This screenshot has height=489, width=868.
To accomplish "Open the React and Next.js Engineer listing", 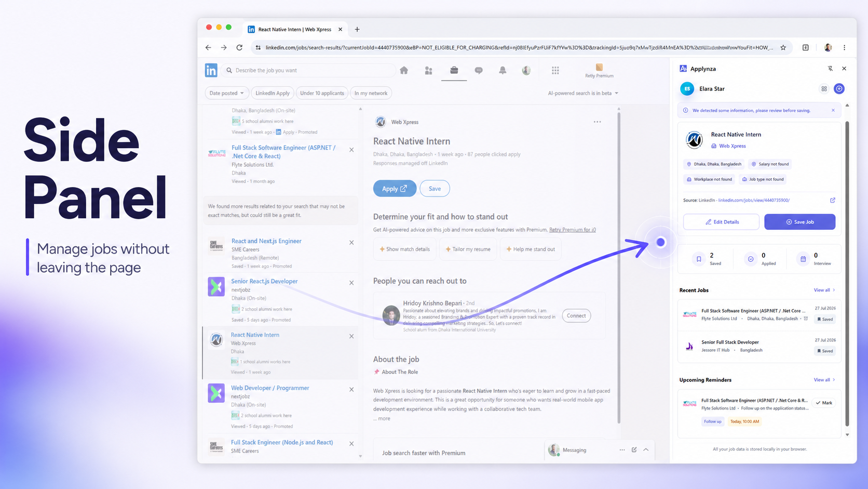I will pyautogui.click(x=266, y=241).
